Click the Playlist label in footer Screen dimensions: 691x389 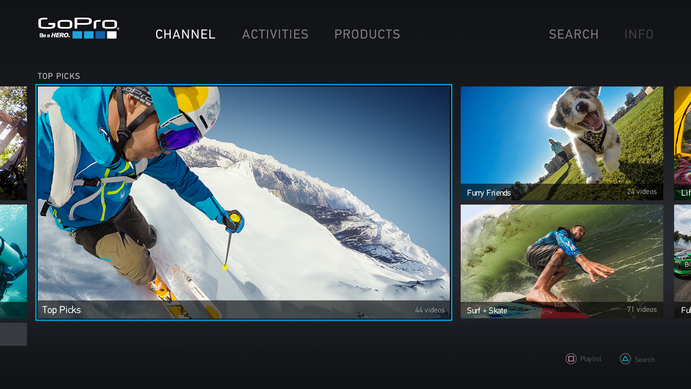591,359
